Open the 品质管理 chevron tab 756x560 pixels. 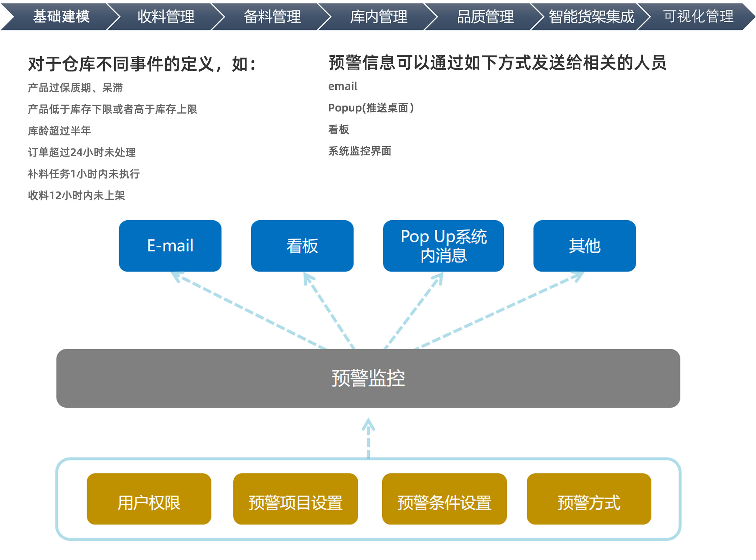485,17
